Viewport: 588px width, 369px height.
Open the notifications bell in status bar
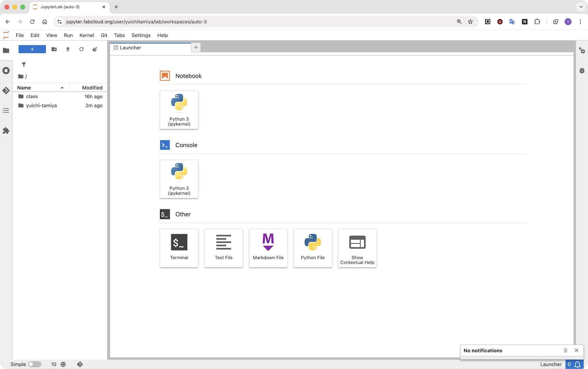[577, 364]
